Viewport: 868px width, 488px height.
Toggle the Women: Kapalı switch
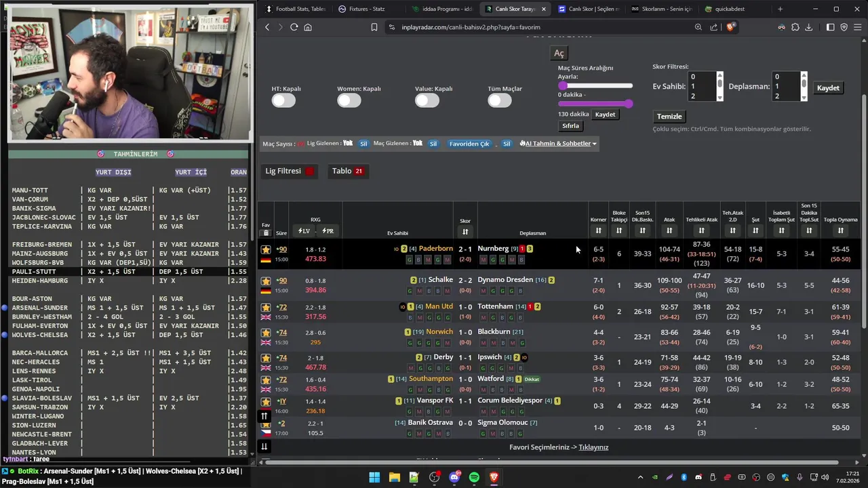pos(349,100)
